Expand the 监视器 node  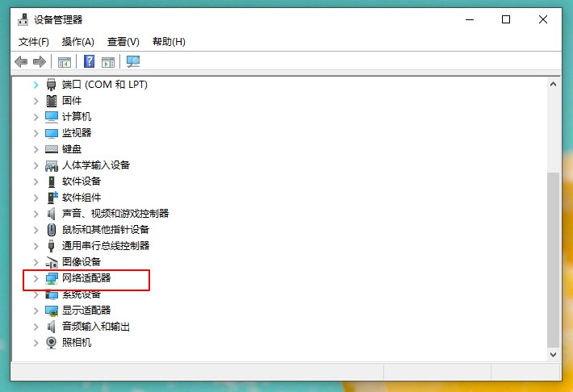coord(36,133)
